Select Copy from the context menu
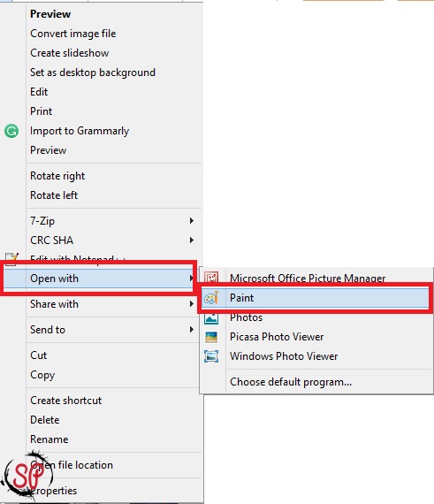 coord(42,375)
